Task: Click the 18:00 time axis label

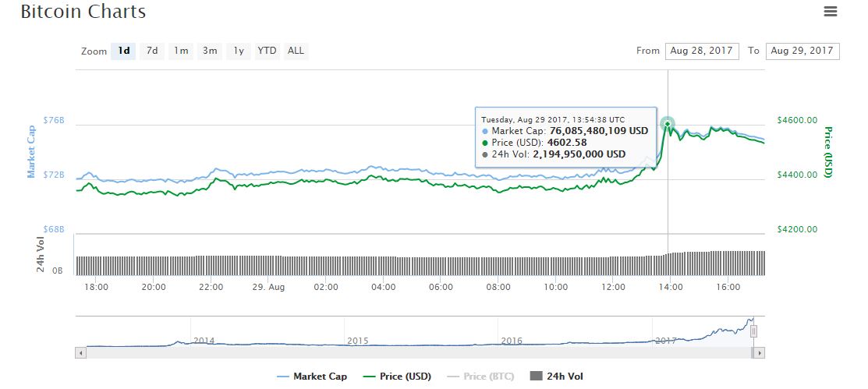Action: point(97,287)
